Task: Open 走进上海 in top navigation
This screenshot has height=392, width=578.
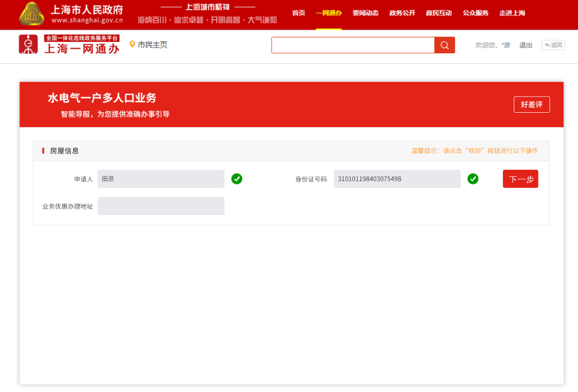Action: [512, 13]
